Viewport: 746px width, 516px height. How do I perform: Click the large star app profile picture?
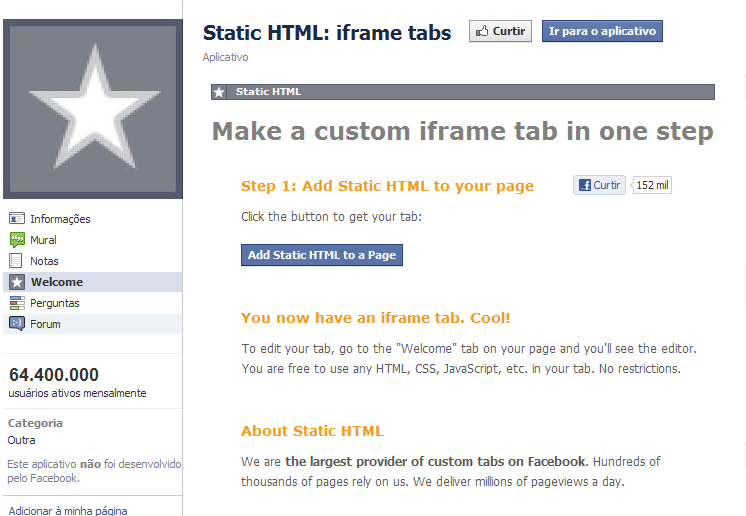pyautogui.click(x=93, y=109)
